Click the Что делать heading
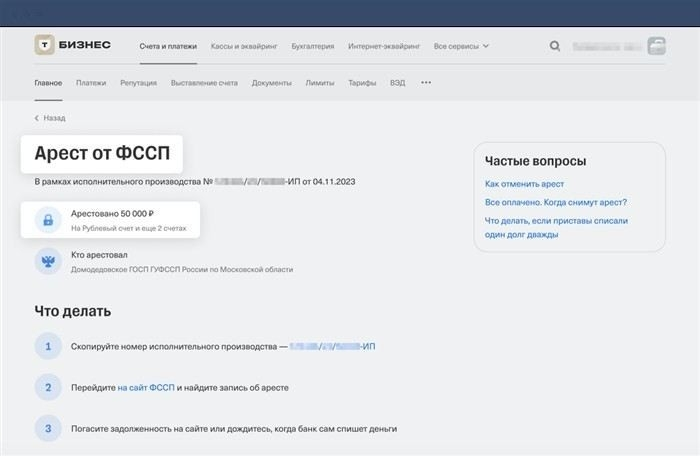 coord(73,311)
